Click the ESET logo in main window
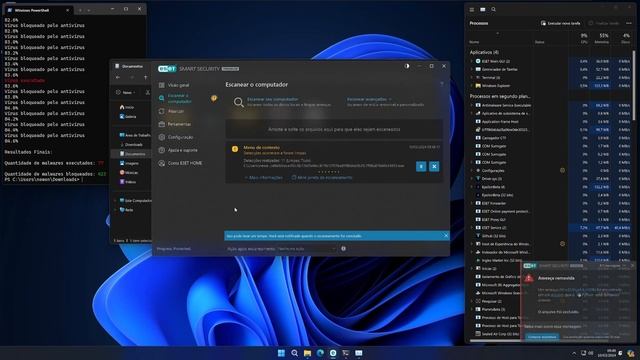Viewport: 640px width, 360px height. 167,69
